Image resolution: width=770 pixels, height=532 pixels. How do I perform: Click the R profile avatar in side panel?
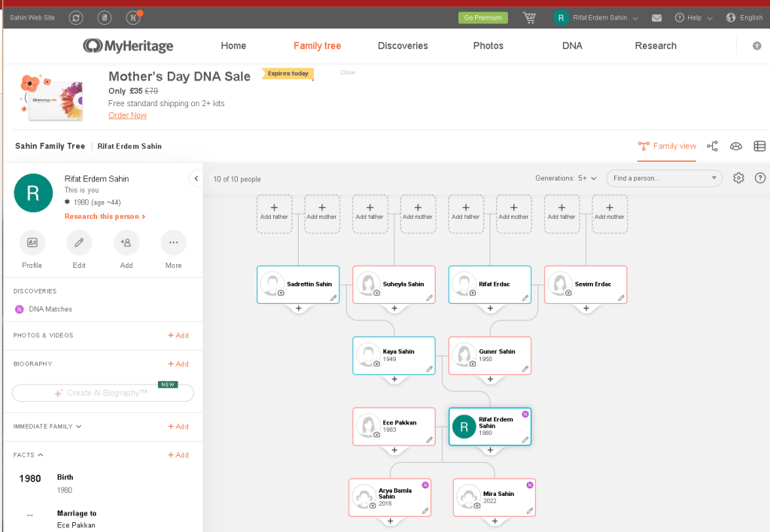click(33, 193)
